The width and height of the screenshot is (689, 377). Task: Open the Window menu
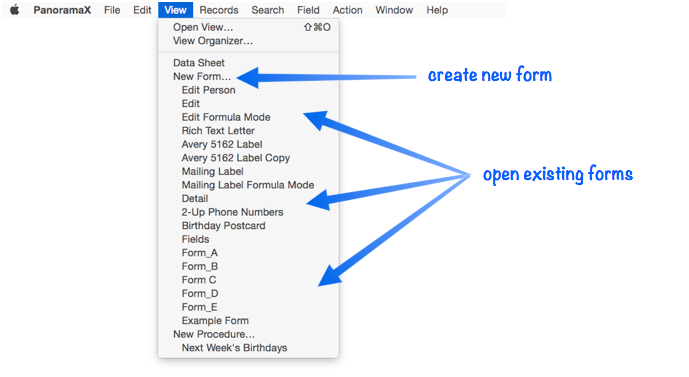tap(394, 10)
